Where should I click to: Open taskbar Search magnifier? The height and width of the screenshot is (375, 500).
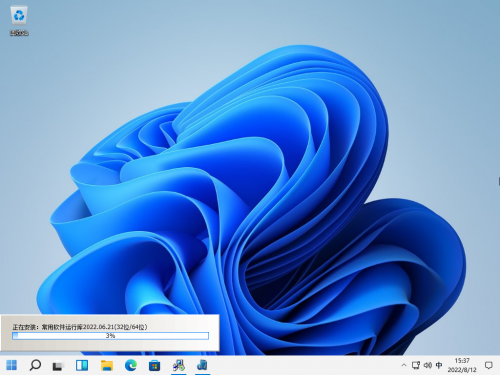pyautogui.click(x=35, y=365)
